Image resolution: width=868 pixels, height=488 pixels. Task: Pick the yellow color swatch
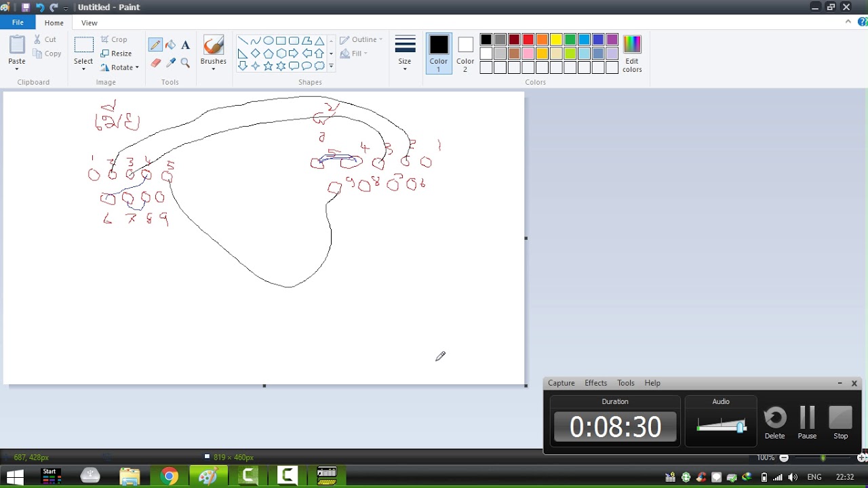pyautogui.click(x=556, y=40)
